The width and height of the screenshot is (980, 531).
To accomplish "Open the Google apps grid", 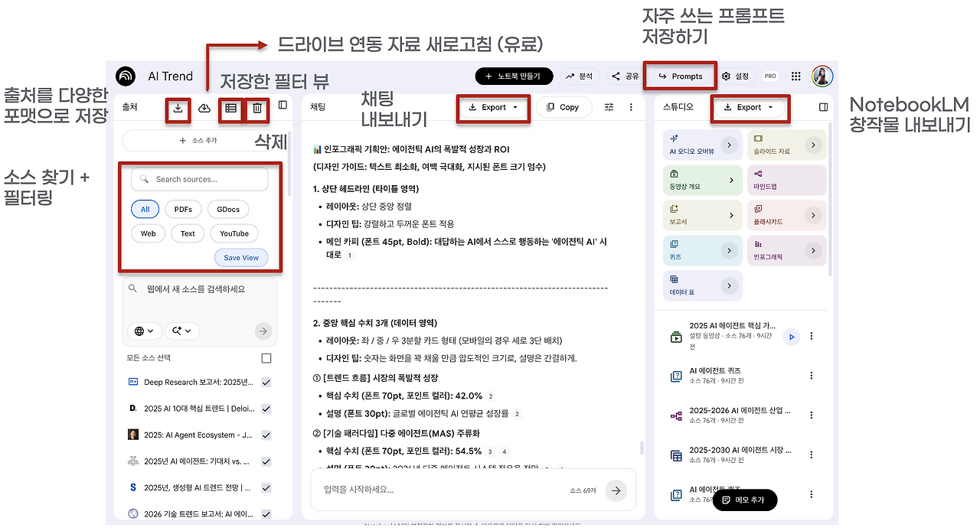I will point(796,76).
